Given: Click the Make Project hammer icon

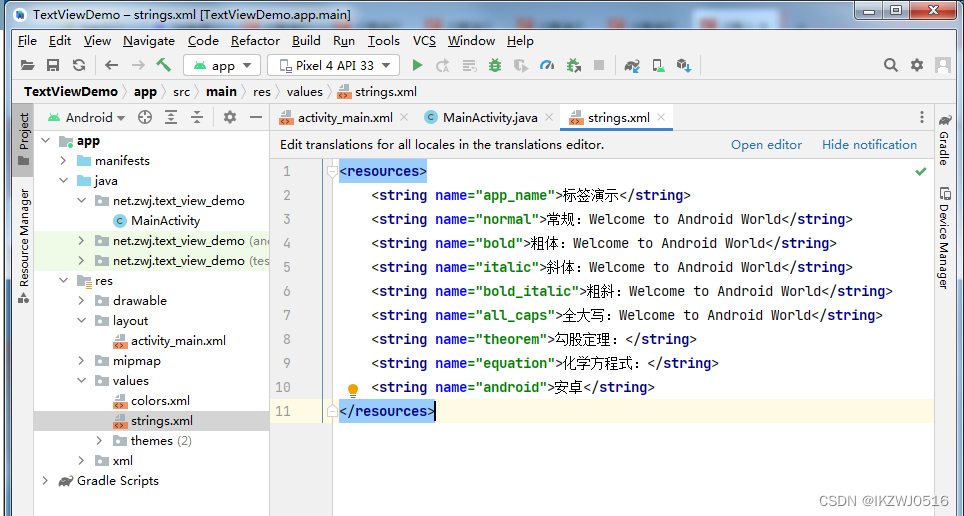Looking at the screenshot, I should click(164, 65).
